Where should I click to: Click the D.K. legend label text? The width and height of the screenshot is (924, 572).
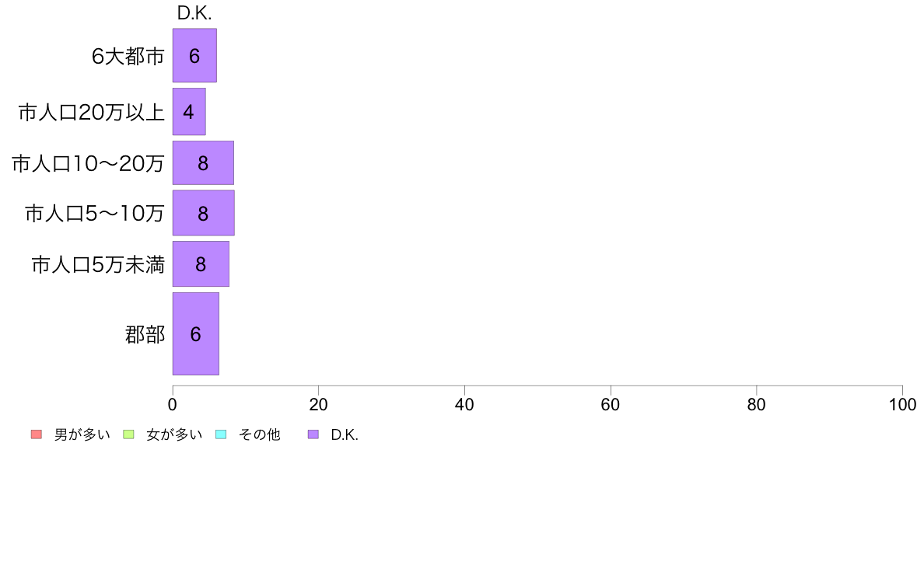tap(345, 434)
